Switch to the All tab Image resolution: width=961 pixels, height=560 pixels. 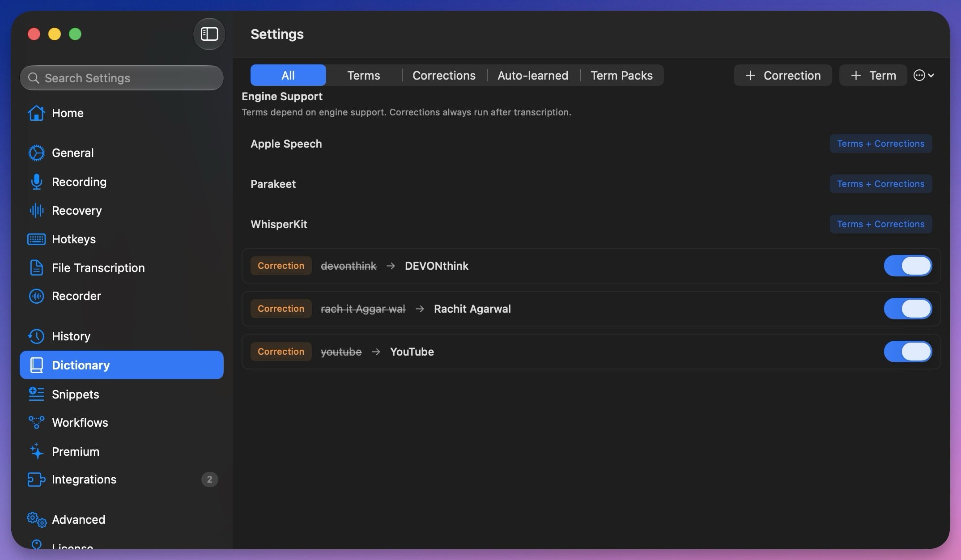tap(288, 75)
